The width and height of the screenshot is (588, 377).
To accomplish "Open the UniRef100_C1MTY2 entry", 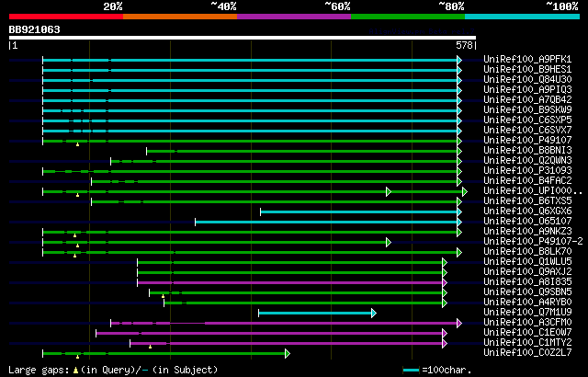I will pos(527,343).
